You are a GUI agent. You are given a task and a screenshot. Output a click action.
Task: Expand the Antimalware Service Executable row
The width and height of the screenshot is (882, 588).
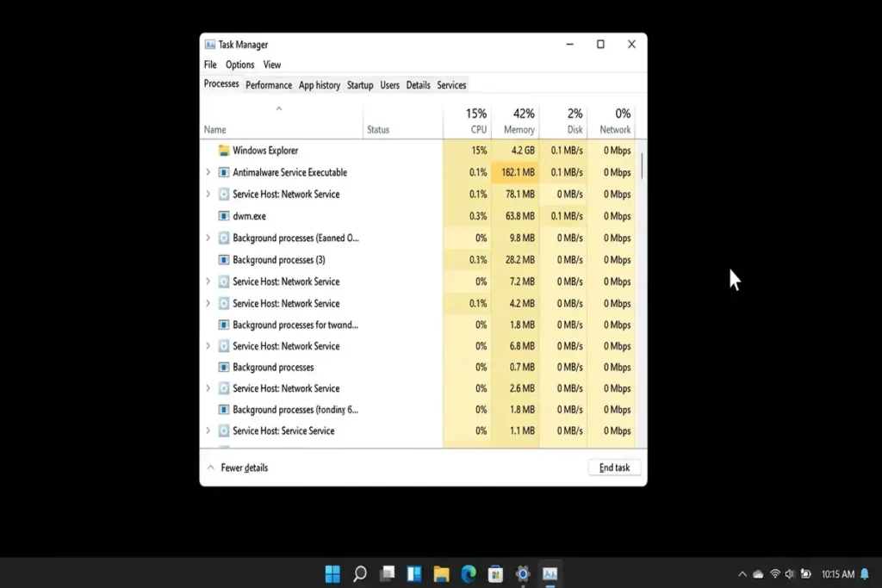point(208,172)
